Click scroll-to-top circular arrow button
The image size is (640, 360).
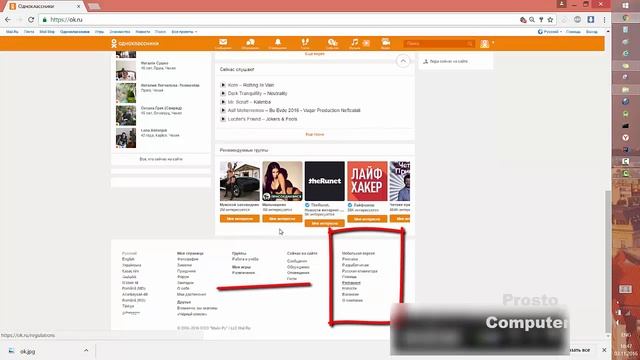[403, 61]
